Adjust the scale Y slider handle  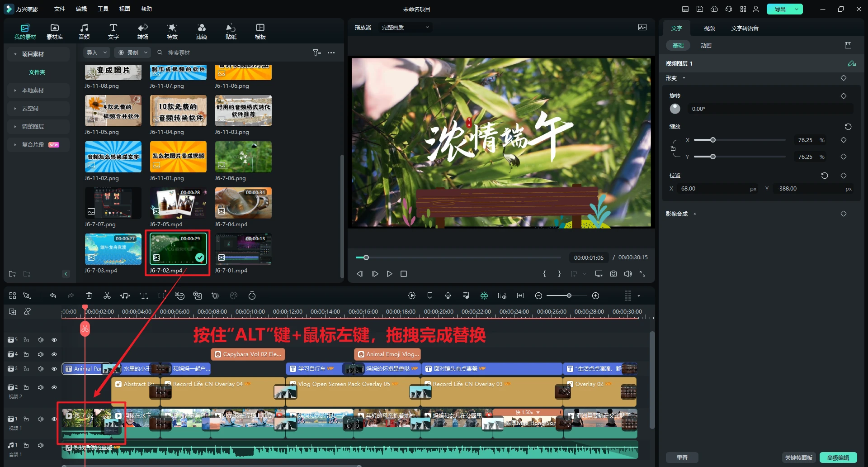point(713,157)
